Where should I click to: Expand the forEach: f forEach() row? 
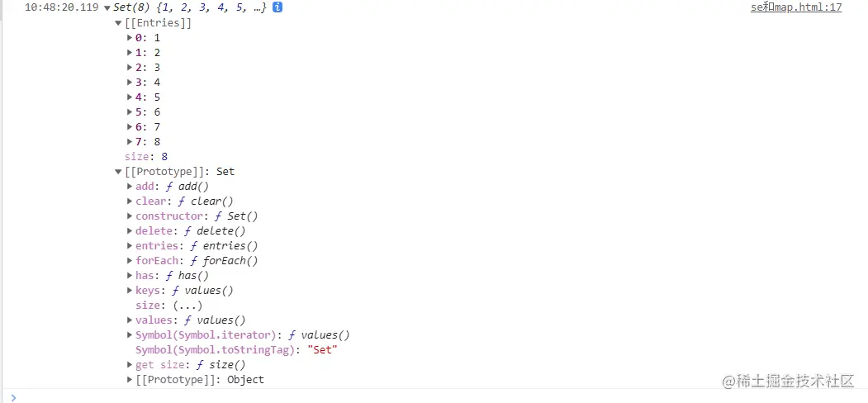[130, 261]
